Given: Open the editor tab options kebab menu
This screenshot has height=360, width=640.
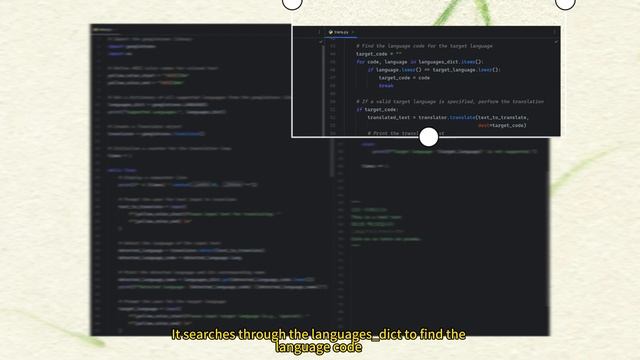Looking at the screenshot, I should pyautogui.click(x=554, y=32).
